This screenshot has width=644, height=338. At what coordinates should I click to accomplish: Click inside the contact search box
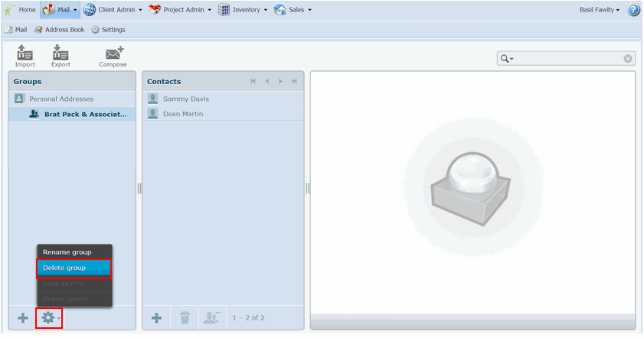tap(567, 59)
